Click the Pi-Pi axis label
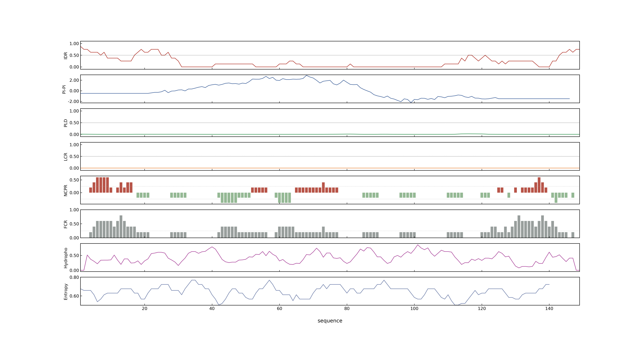Viewport: 644px width, 343px height. click(x=64, y=89)
